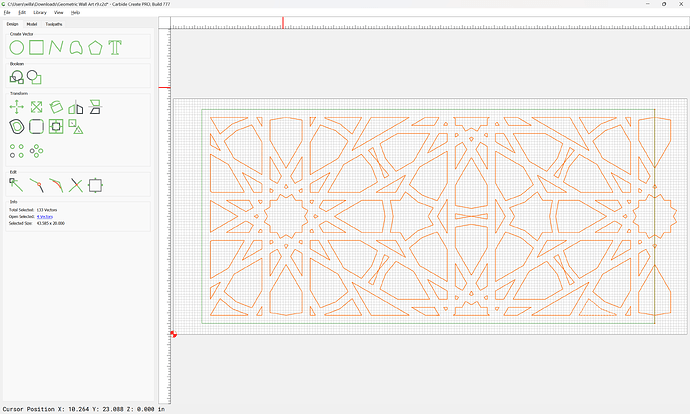Pick the Polygon shape tool

pos(95,47)
